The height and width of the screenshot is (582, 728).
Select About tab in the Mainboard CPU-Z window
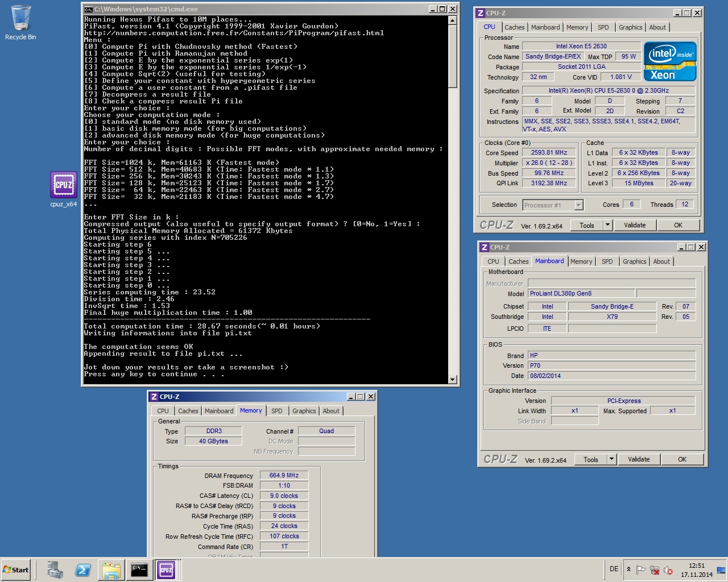pyautogui.click(x=661, y=261)
